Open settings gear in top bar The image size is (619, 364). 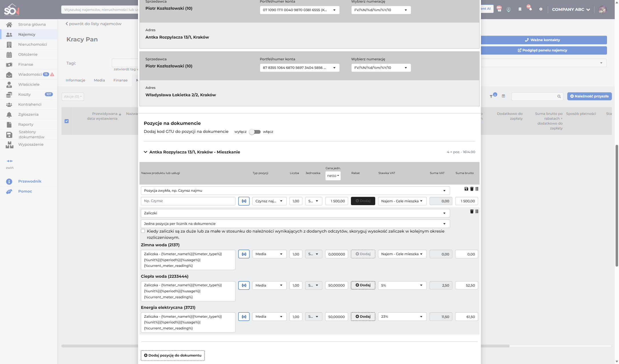click(x=541, y=9)
